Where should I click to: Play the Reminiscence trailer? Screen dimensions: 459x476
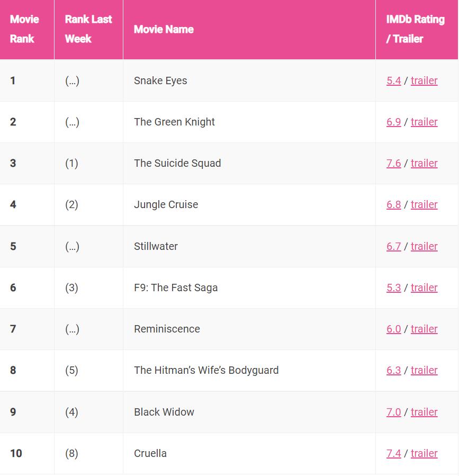click(x=424, y=329)
